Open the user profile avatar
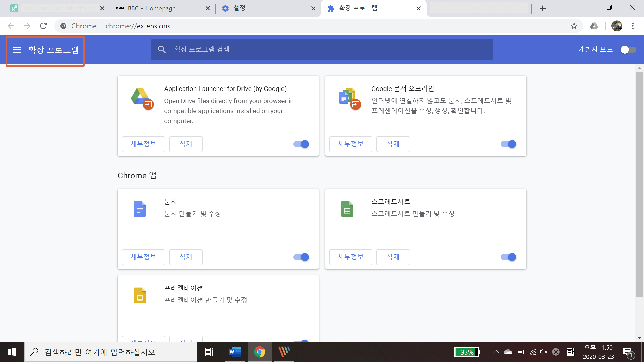Image resolution: width=644 pixels, height=362 pixels. [x=617, y=26]
